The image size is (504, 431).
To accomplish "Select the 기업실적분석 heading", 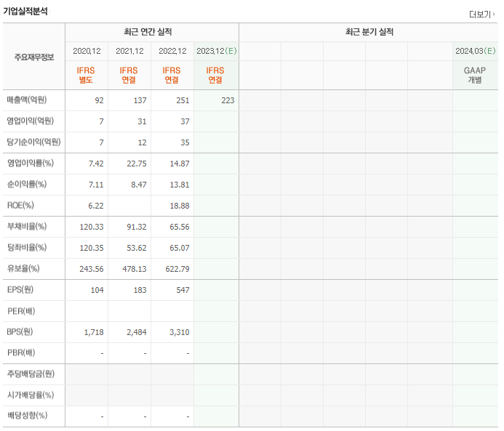I will [x=25, y=11].
